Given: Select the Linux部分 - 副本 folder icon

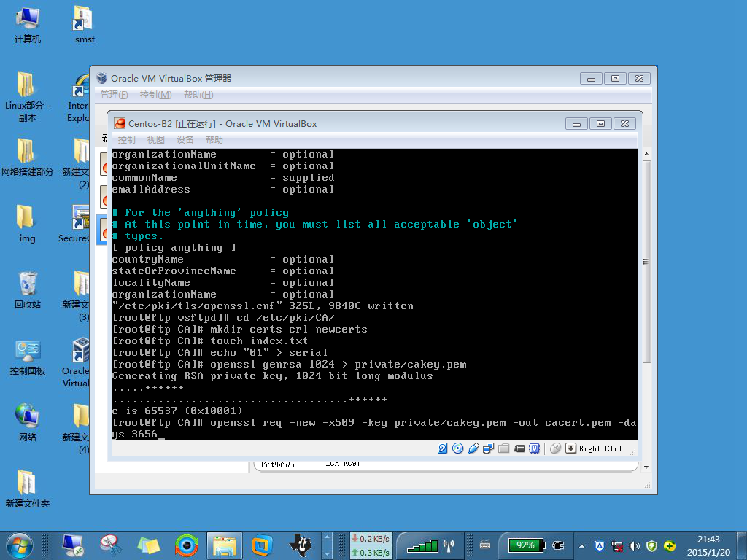Looking at the screenshot, I should 27,97.
